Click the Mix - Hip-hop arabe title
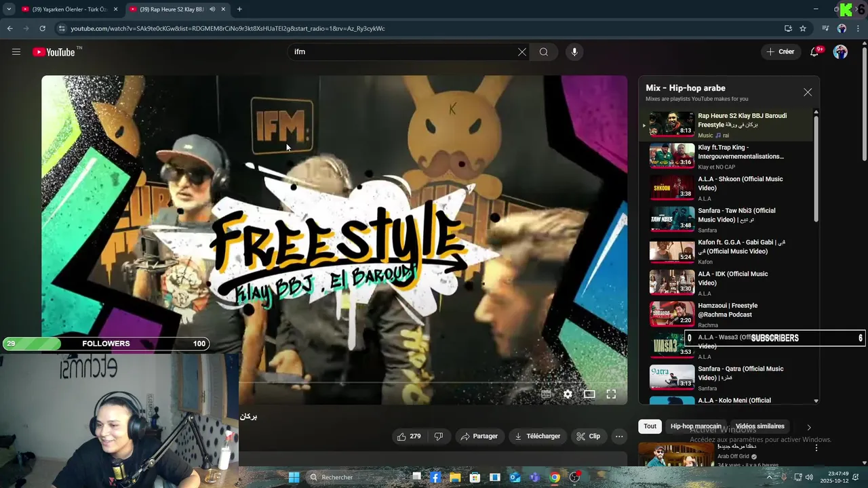The height and width of the screenshot is (488, 868). (686, 88)
